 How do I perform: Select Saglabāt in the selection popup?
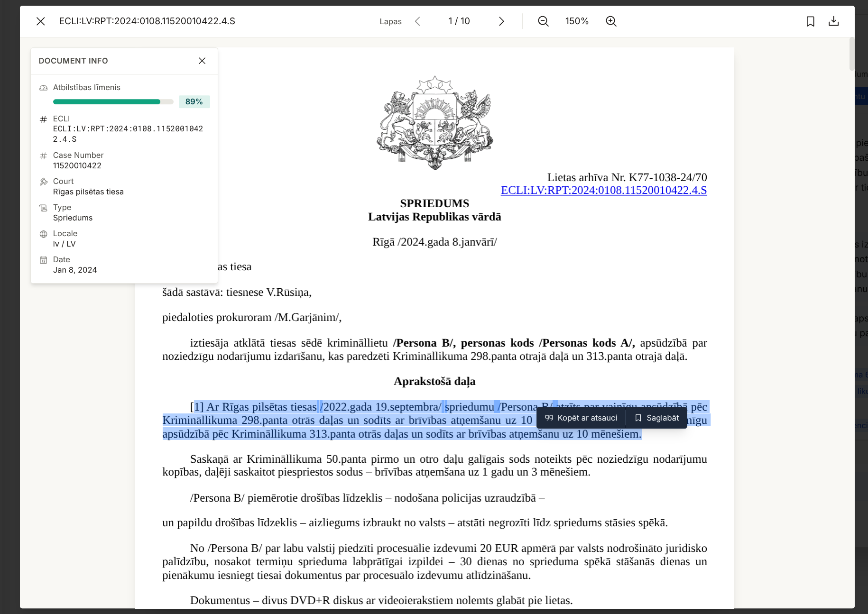(656, 418)
